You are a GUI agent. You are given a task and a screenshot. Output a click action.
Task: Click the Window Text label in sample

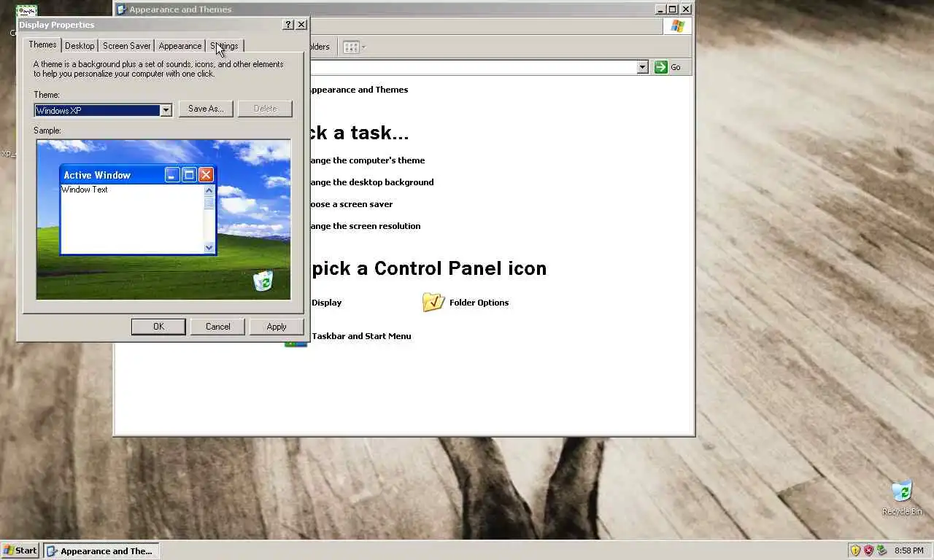coord(85,190)
